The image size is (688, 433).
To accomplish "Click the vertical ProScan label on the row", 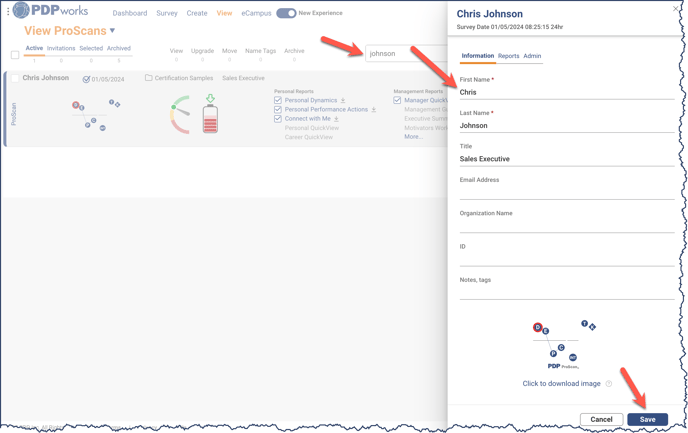I will click(x=13, y=114).
